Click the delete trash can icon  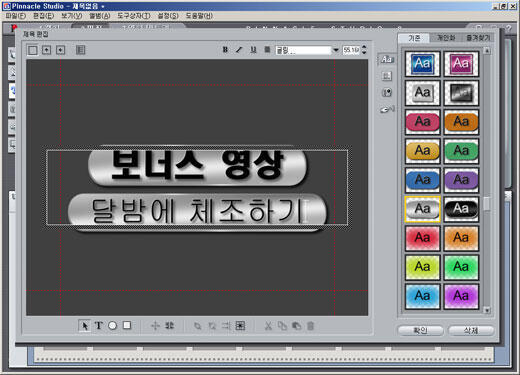click(311, 326)
